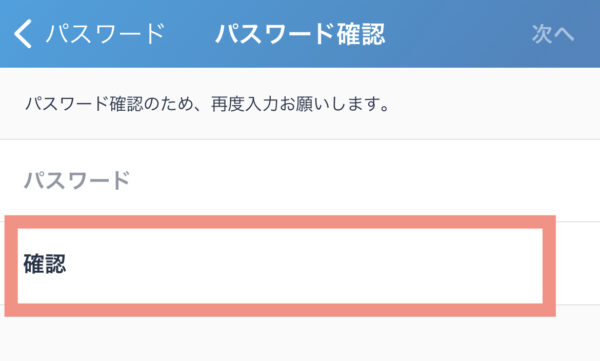Click the 確認 label text
Image resolution: width=600 pixels, height=361 pixels.
(x=45, y=264)
